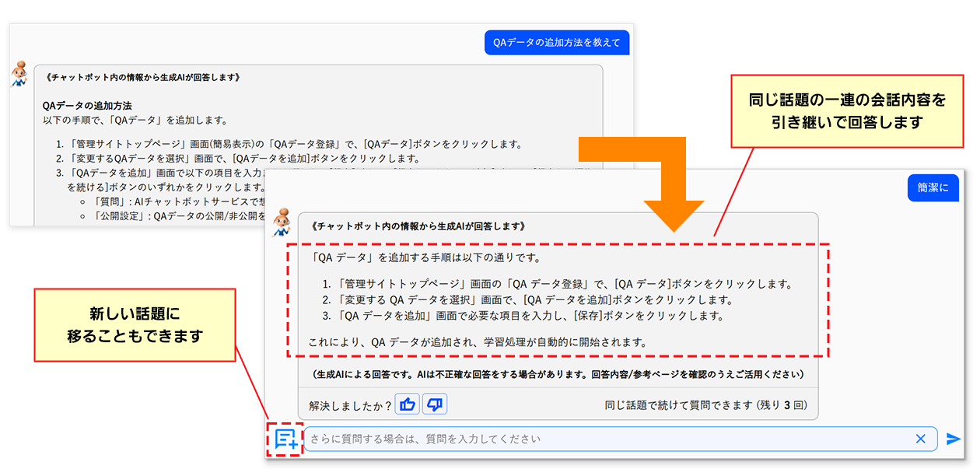This screenshot has height=476, width=980.
Task: Click the chatbot avatar in the upper-left chat
Action: tap(19, 75)
